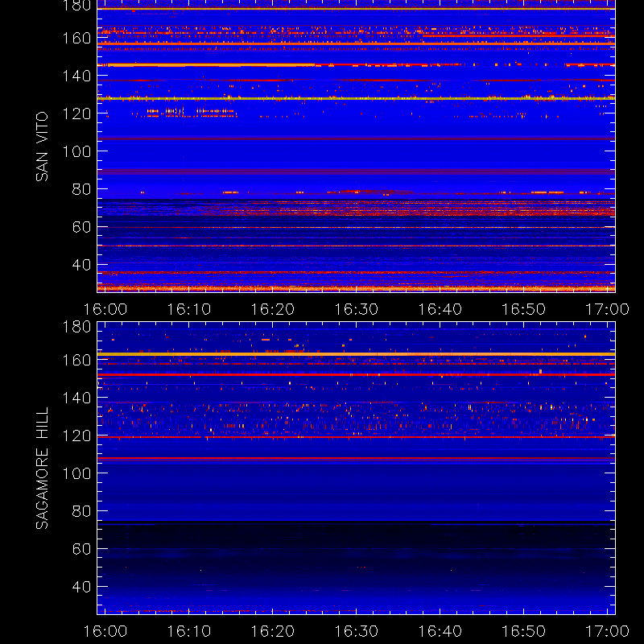Click the SAN VITO axis title

click(42, 147)
